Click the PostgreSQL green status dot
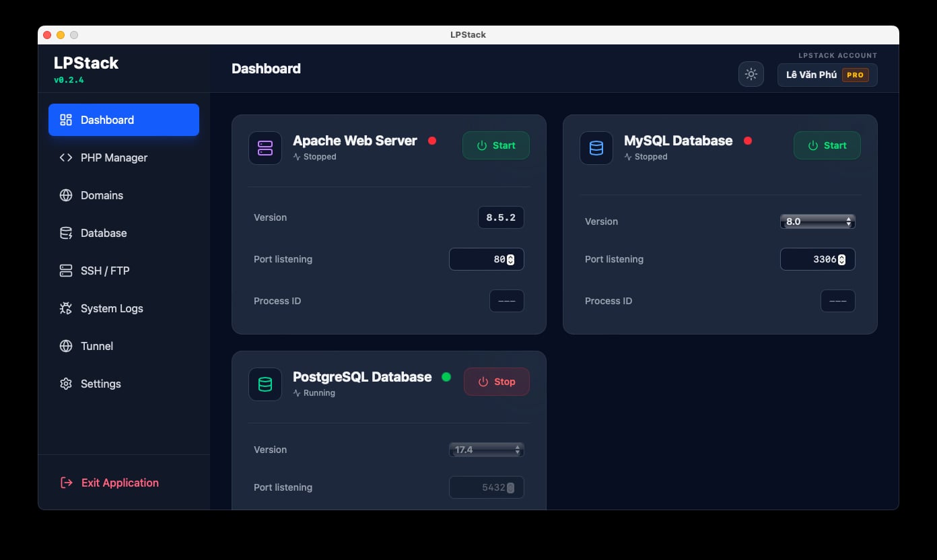937x560 pixels. pyautogui.click(x=446, y=377)
